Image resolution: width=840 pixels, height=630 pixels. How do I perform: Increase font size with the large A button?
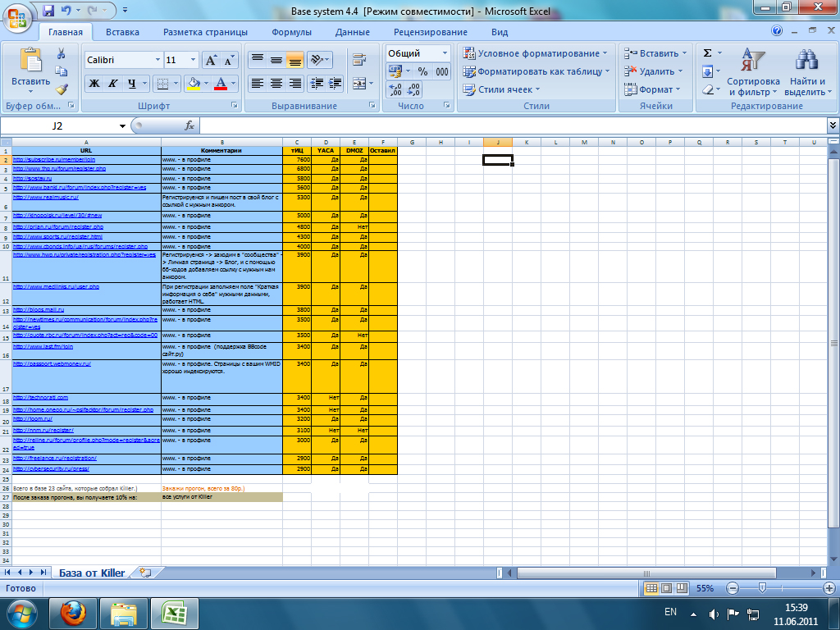point(211,60)
